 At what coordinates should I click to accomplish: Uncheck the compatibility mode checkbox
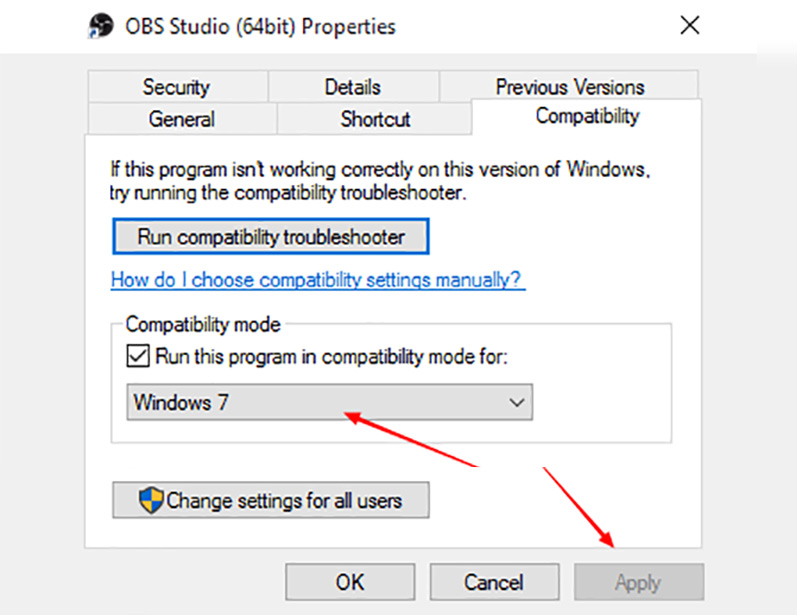(x=137, y=356)
